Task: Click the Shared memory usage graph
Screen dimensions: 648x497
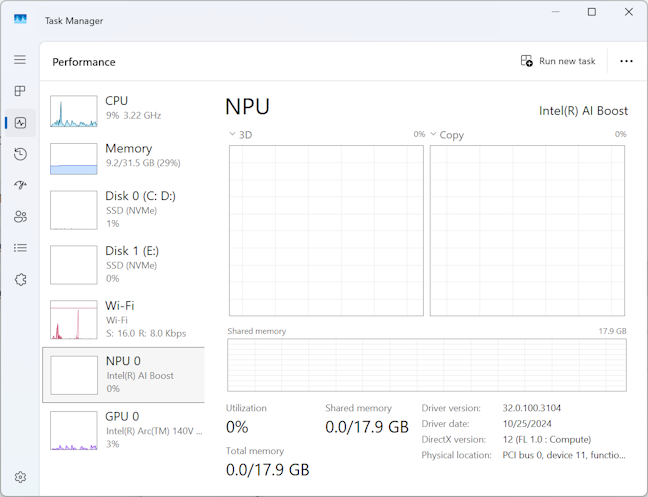Action: (427, 365)
